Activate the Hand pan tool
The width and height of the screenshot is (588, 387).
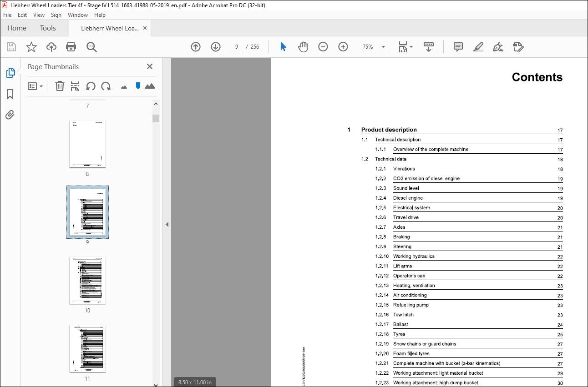tap(303, 47)
